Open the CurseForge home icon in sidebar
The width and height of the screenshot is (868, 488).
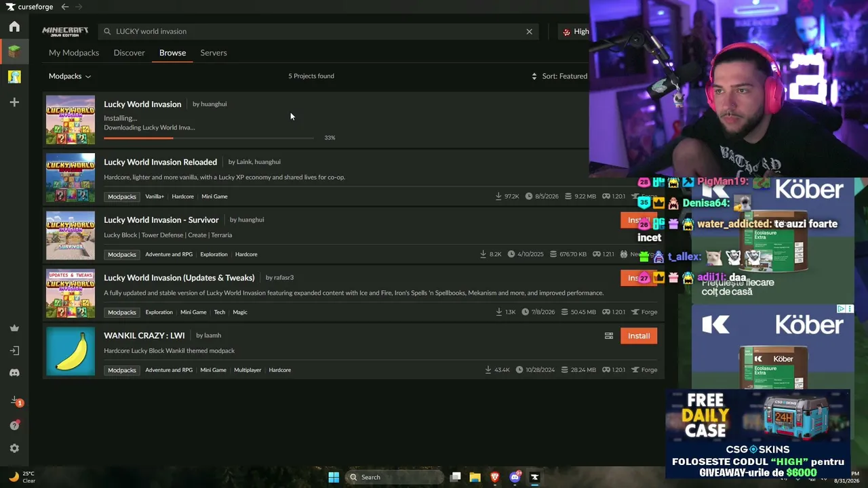(14, 26)
